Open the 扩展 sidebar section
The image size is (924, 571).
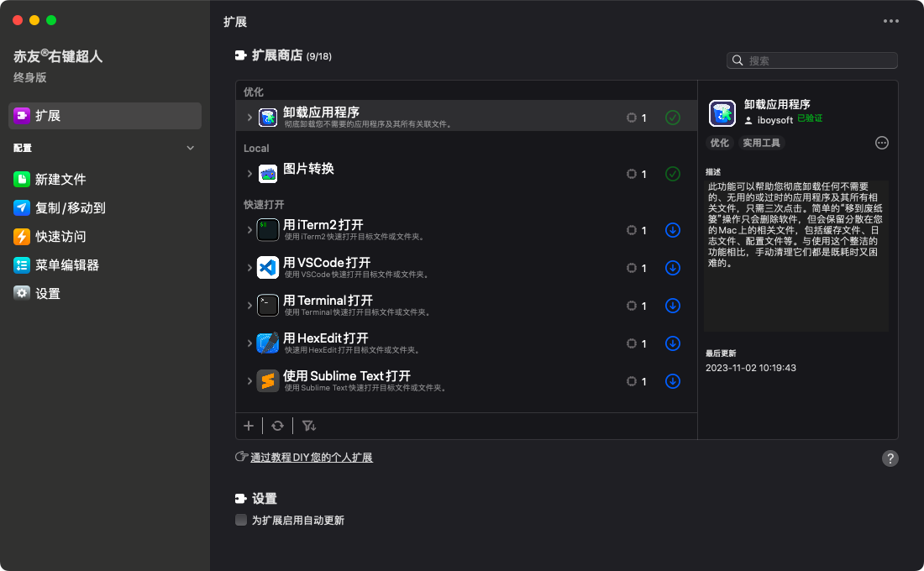pyautogui.click(x=105, y=116)
